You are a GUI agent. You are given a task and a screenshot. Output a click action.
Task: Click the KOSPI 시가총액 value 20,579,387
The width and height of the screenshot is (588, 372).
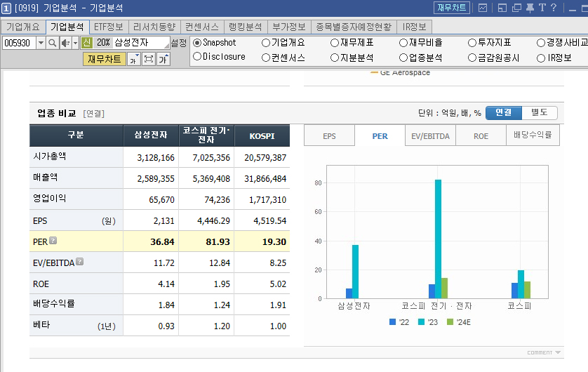click(x=265, y=158)
